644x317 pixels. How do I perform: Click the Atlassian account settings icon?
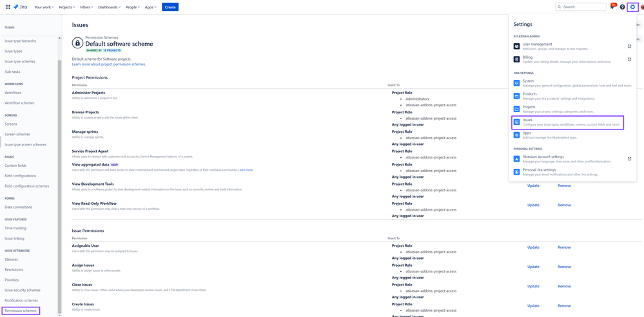[516, 158]
